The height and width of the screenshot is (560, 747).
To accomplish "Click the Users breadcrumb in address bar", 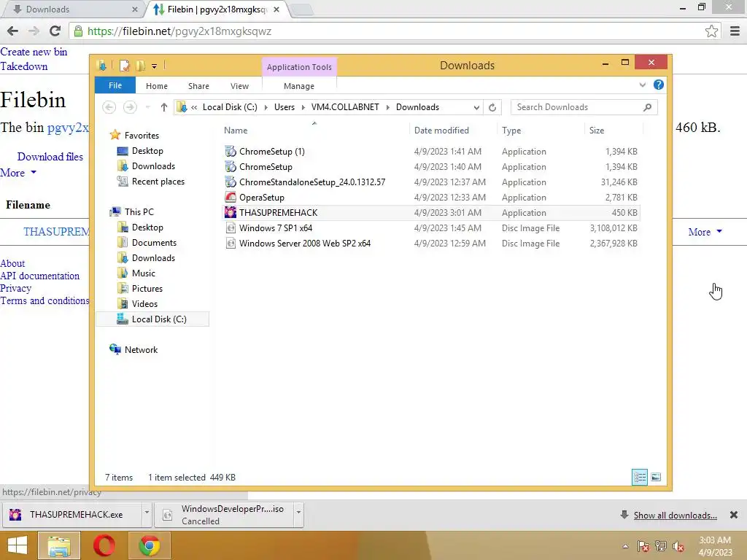I will tap(285, 107).
